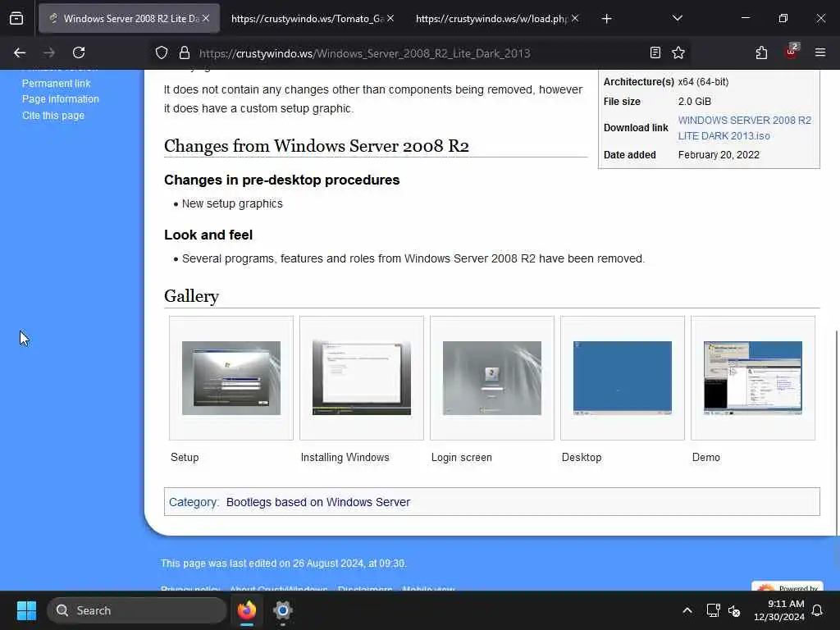Open the uBlock Origin extension icon
This screenshot has height=630, width=840.
tap(792, 52)
